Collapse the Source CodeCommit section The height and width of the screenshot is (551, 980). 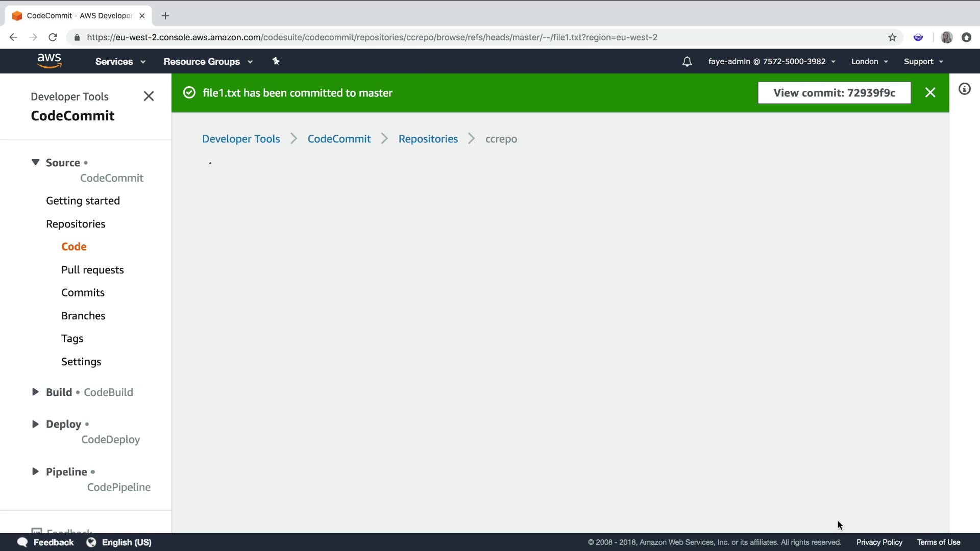click(x=35, y=162)
